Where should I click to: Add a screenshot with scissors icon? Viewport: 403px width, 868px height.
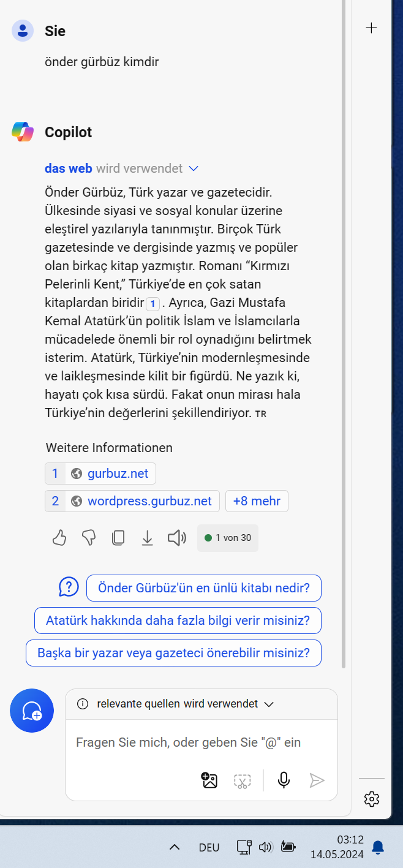coord(243,780)
